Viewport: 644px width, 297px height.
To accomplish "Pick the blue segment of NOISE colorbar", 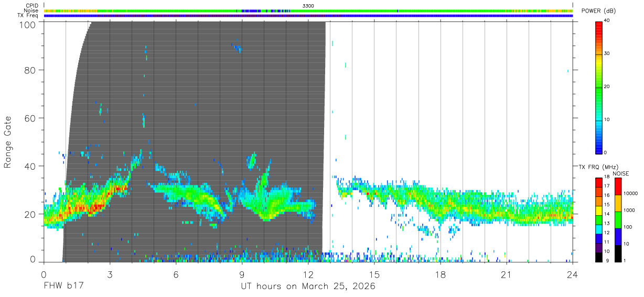I will tap(618, 237).
